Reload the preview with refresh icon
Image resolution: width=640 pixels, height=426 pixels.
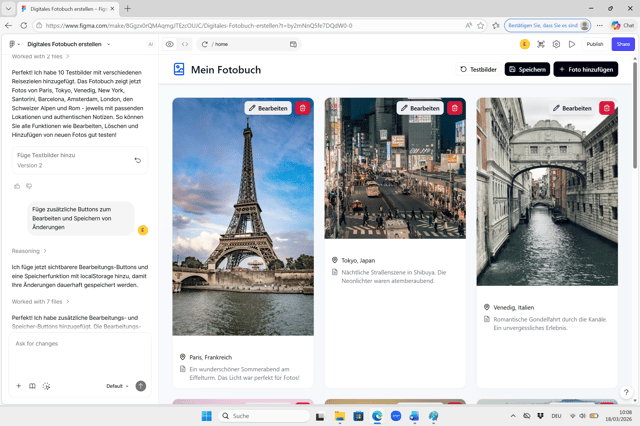(204, 44)
